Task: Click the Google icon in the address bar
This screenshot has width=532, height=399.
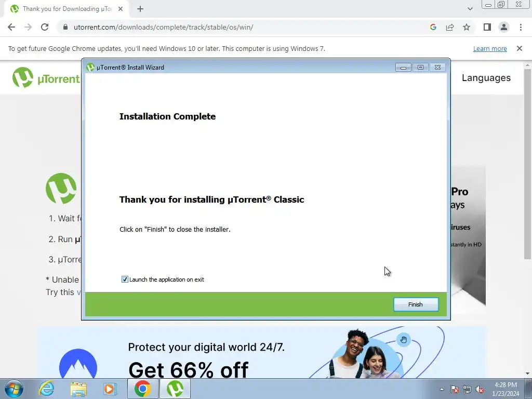Action: click(433, 27)
